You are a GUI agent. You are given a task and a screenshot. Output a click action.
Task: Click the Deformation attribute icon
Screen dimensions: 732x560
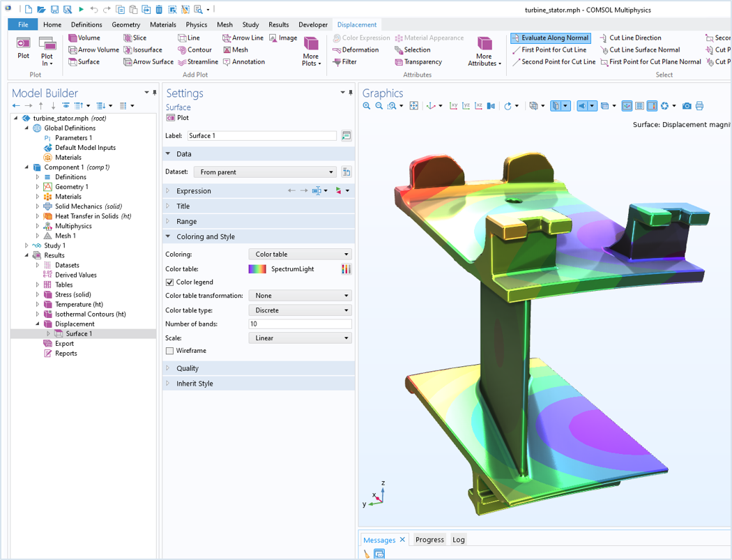pos(337,50)
